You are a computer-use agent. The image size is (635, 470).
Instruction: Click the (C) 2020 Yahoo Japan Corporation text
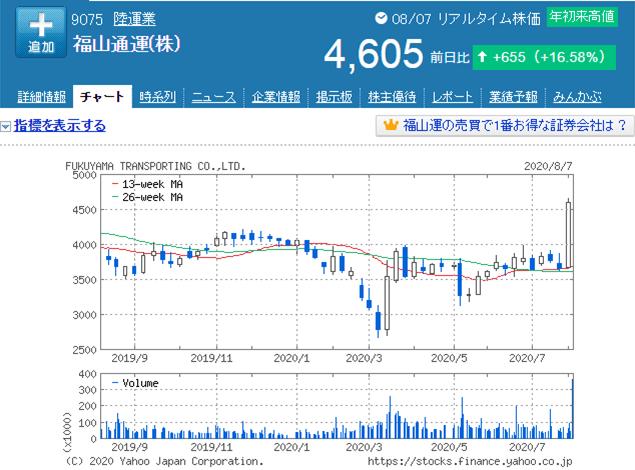164,461
